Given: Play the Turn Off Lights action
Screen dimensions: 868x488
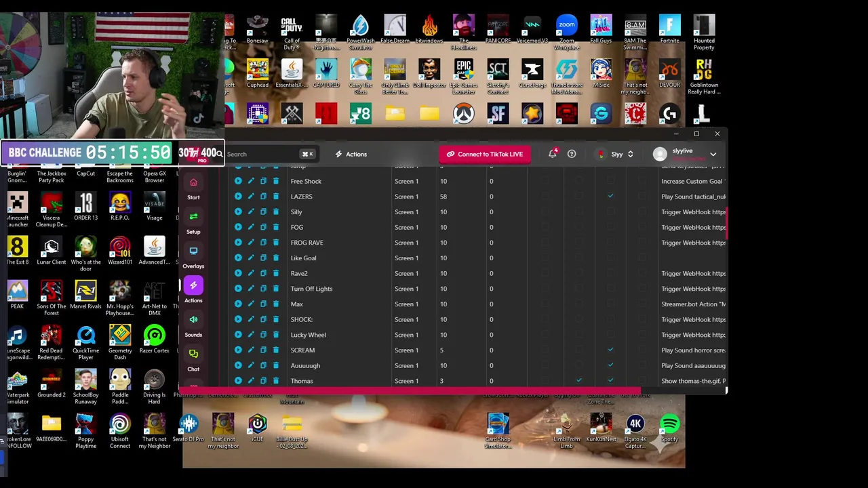Looking at the screenshot, I should click(x=238, y=289).
